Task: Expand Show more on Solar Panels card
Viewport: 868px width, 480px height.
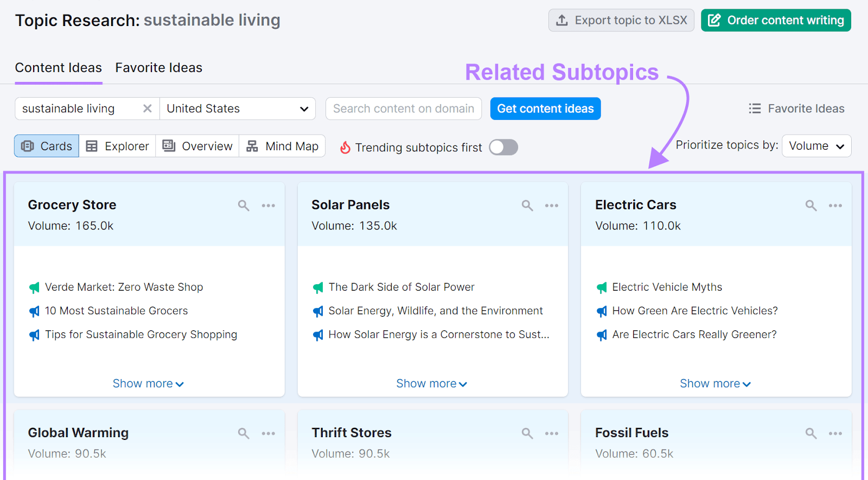Action: tap(432, 383)
